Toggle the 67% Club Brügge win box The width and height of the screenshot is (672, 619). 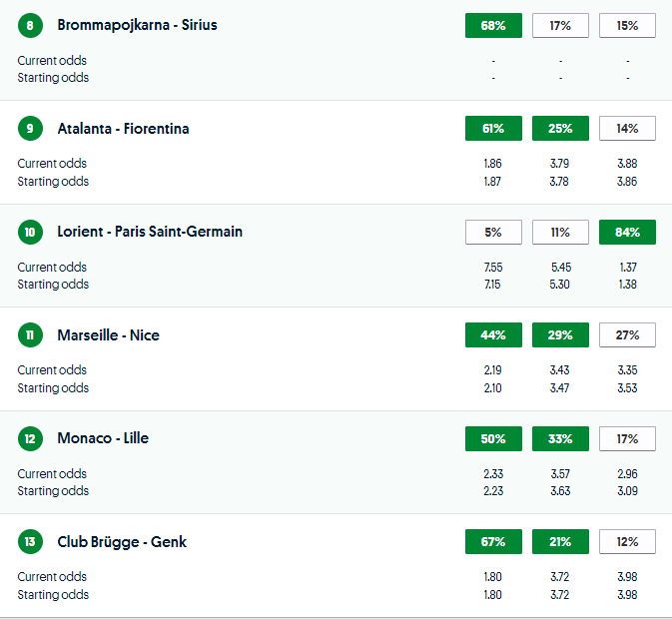493,542
